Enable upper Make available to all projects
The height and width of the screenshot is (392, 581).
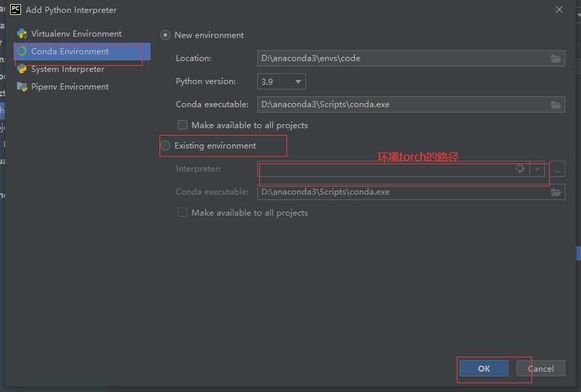pyautogui.click(x=183, y=125)
